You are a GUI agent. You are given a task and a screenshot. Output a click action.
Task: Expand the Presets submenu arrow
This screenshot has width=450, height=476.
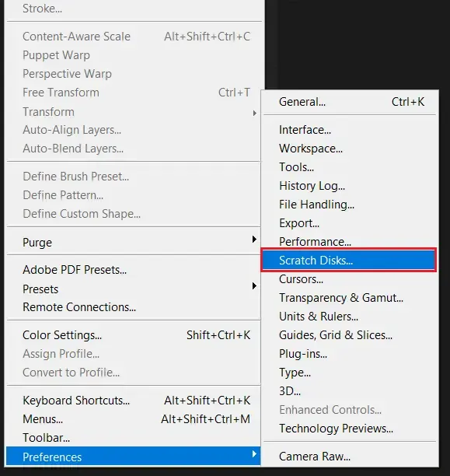tap(254, 286)
